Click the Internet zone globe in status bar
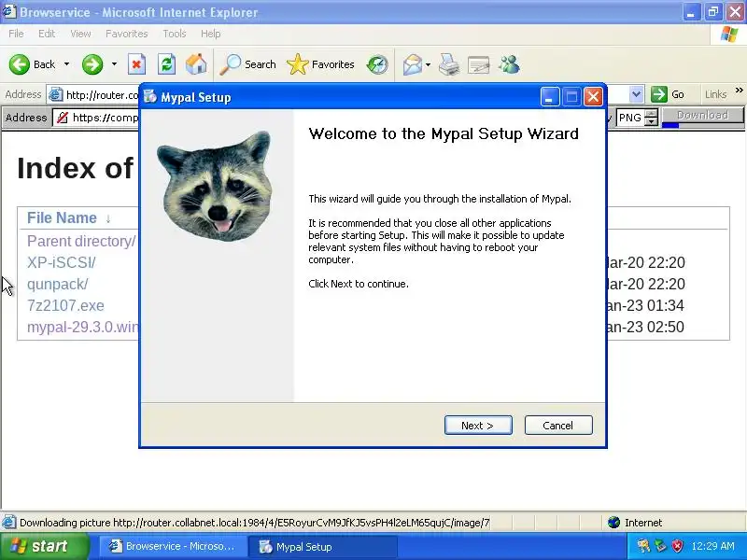Image resolution: width=747 pixels, height=560 pixels. coord(614,523)
